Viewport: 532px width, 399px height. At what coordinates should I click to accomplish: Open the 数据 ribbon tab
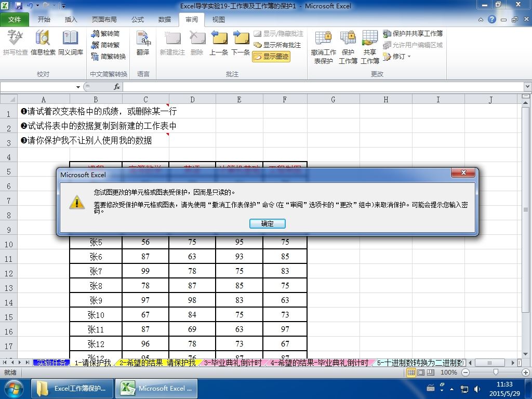165,20
